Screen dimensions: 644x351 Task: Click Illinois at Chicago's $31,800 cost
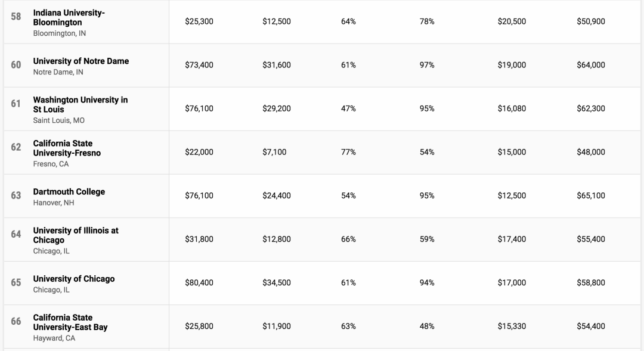[199, 239]
